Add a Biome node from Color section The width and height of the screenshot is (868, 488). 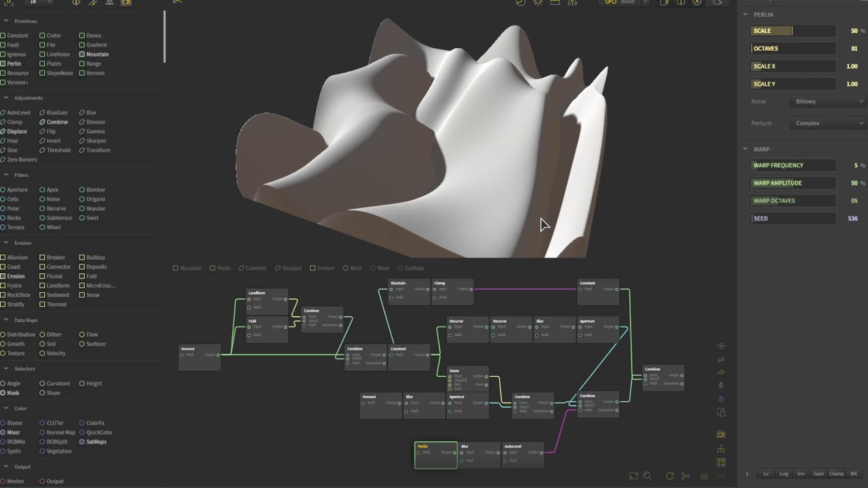tap(12, 423)
